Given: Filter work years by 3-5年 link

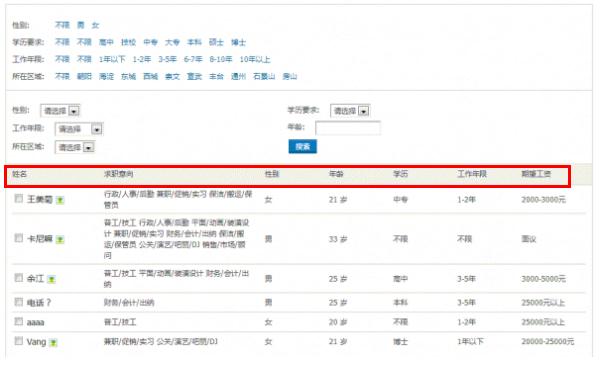Looking at the screenshot, I should pos(167,59).
